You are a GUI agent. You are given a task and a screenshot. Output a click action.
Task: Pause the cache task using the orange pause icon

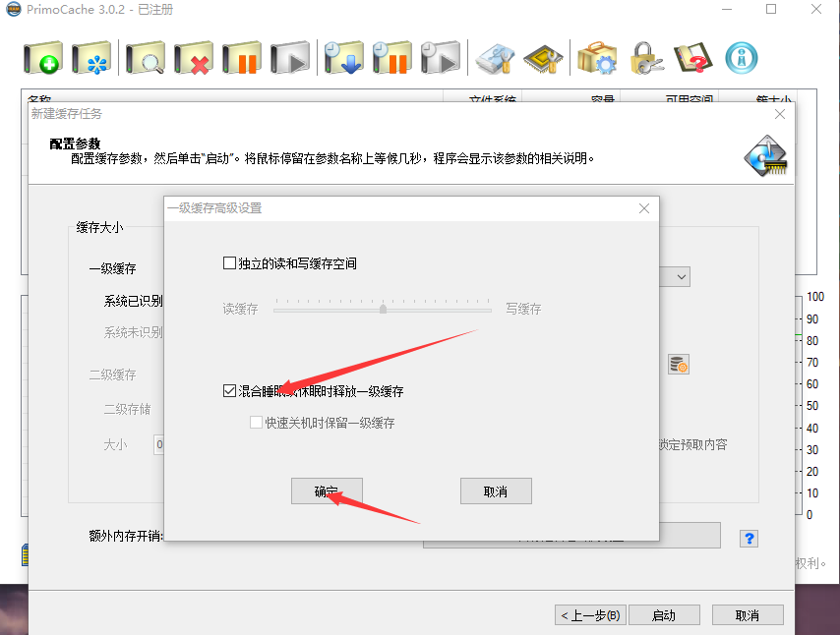coord(242,58)
